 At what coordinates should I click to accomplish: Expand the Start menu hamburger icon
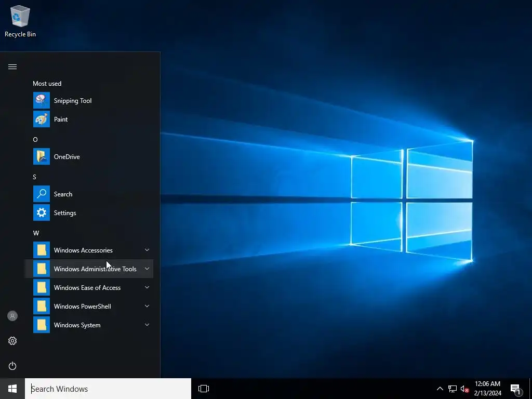pos(12,67)
